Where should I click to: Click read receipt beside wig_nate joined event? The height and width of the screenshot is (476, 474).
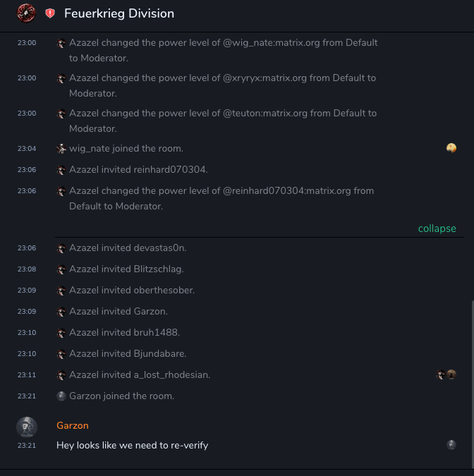click(451, 148)
